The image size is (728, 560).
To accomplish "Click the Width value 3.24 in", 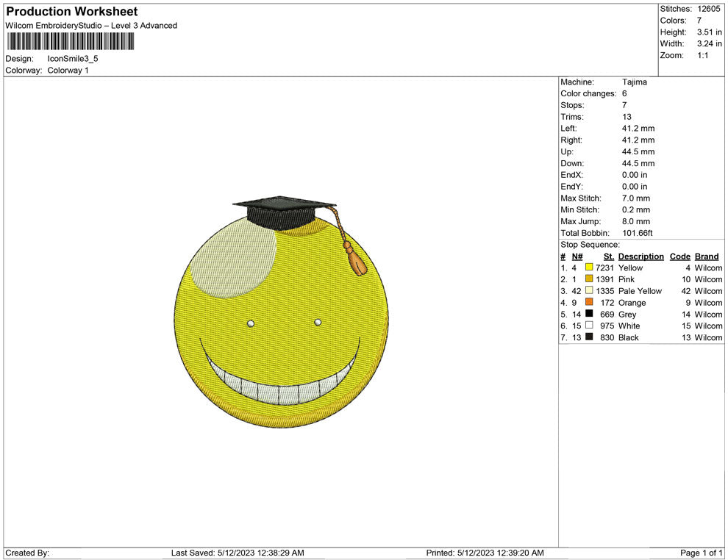I will coord(710,43).
